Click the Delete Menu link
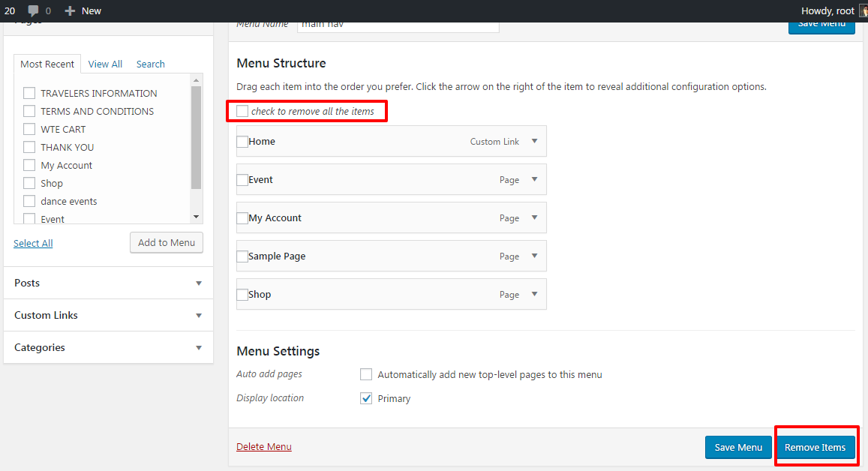Screen dimensions: 868x471 coord(264,447)
